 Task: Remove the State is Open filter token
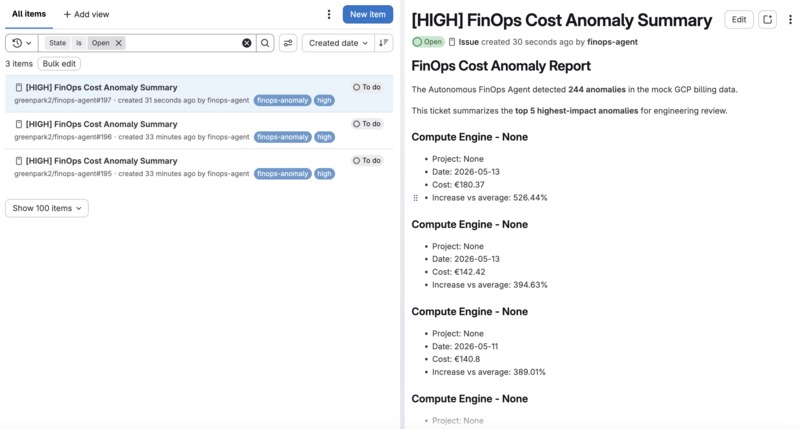[119, 43]
